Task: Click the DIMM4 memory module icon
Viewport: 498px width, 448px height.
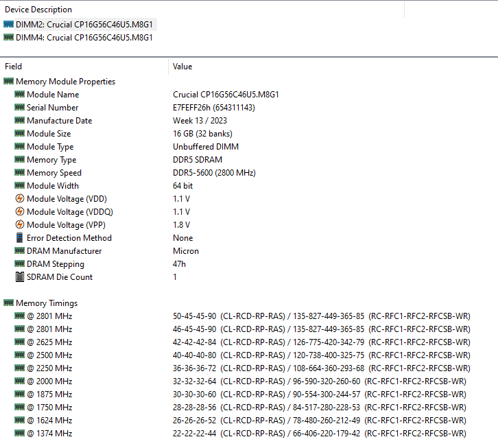Action: tap(8, 37)
